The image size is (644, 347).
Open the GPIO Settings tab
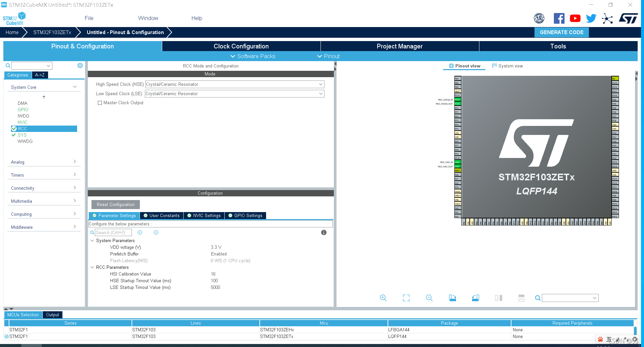tap(245, 215)
